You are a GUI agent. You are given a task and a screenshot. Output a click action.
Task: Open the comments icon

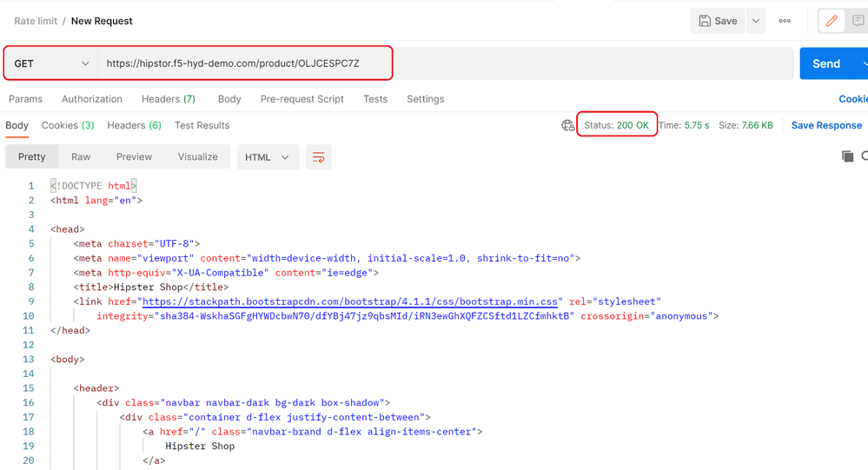pyautogui.click(x=858, y=21)
